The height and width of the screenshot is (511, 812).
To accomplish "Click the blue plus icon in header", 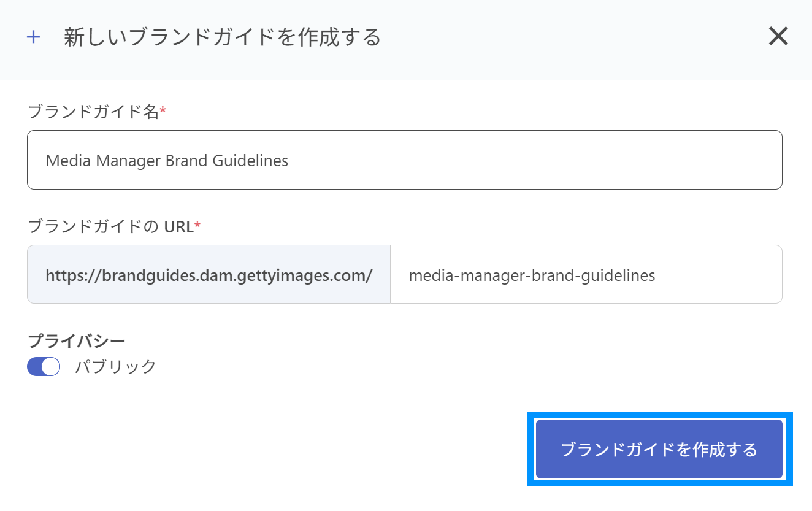I will pos(33,37).
